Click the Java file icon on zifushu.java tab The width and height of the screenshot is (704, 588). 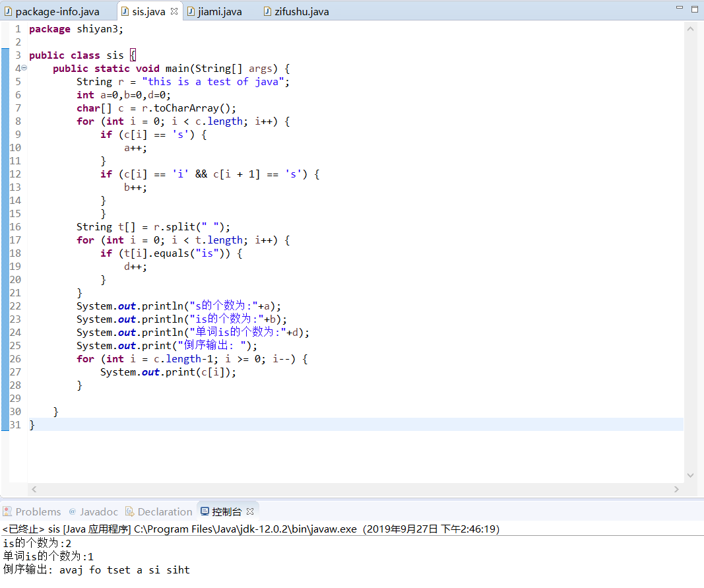[x=268, y=12]
